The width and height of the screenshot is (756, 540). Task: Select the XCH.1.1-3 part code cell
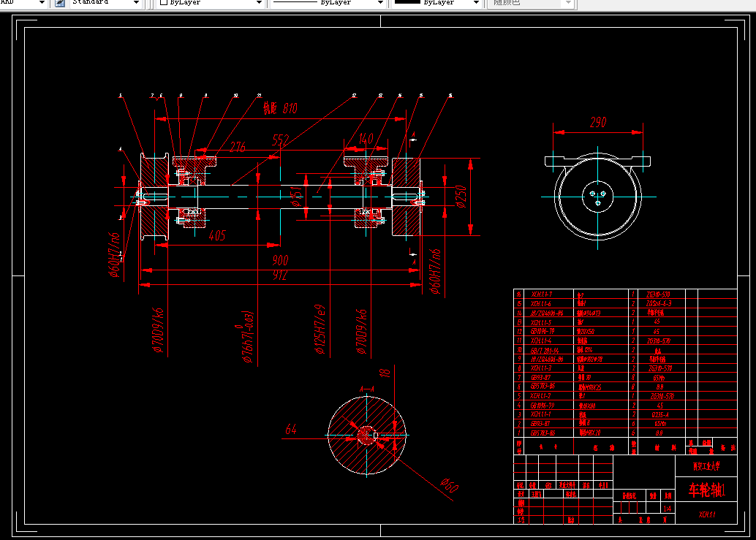pos(541,368)
